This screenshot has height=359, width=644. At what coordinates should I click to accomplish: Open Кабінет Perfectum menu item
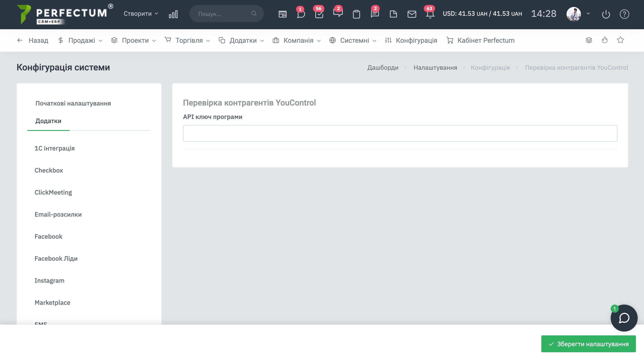click(480, 40)
